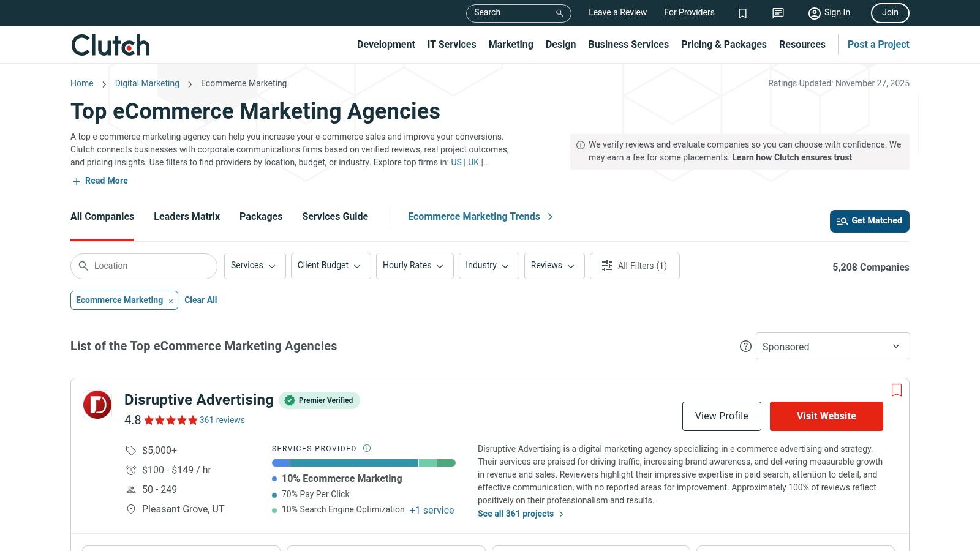The width and height of the screenshot is (980, 551).
Task: Switch to the Leaders Matrix tab
Action: (186, 217)
